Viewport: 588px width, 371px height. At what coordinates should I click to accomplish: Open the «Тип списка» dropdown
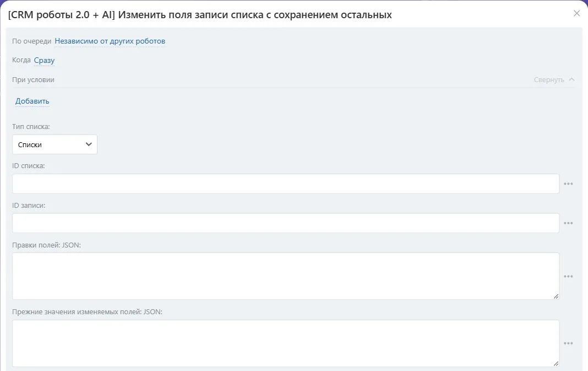click(x=55, y=144)
